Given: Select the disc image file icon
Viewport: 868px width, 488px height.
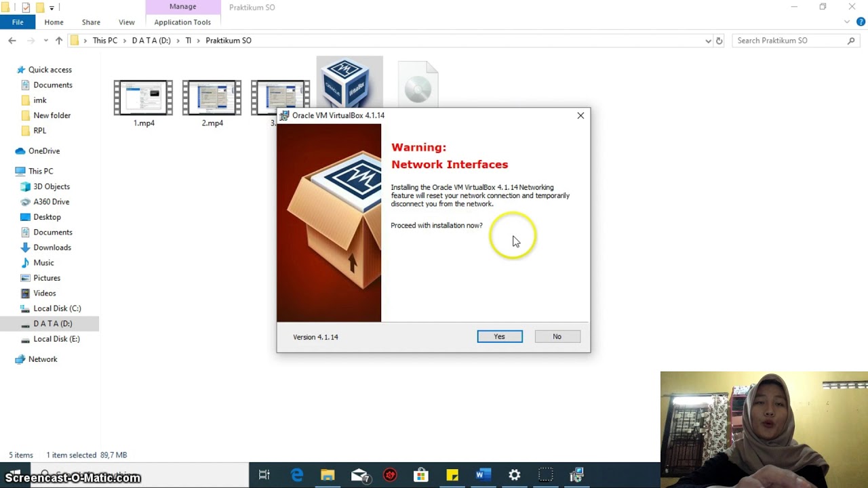Looking at the screenshot, I should [418, 84].
